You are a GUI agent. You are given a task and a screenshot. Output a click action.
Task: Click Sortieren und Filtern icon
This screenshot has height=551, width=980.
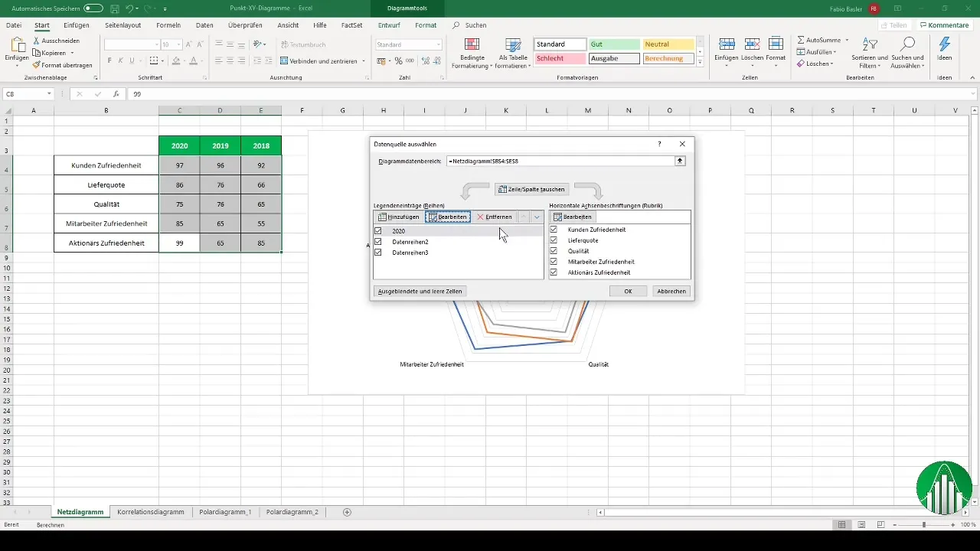870,44
